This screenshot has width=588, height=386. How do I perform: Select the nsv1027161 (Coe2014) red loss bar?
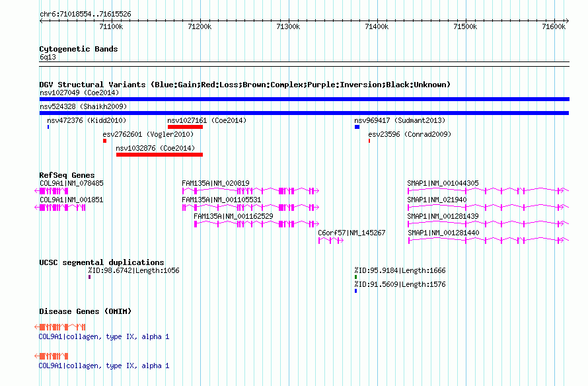(185, 127)
